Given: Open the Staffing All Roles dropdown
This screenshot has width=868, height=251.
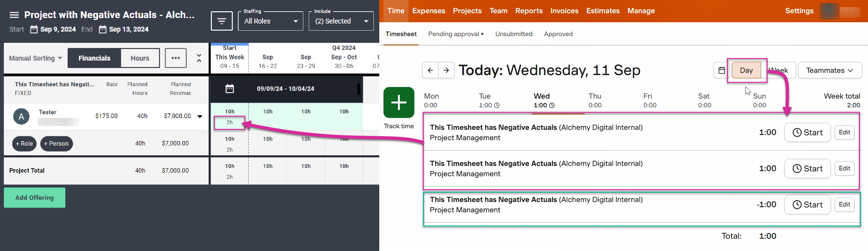Looking at the screenshot, I should (270, 21).
